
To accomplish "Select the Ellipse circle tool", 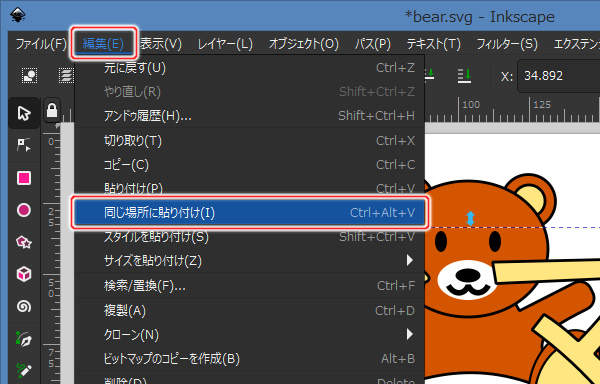I will point(24,210).
